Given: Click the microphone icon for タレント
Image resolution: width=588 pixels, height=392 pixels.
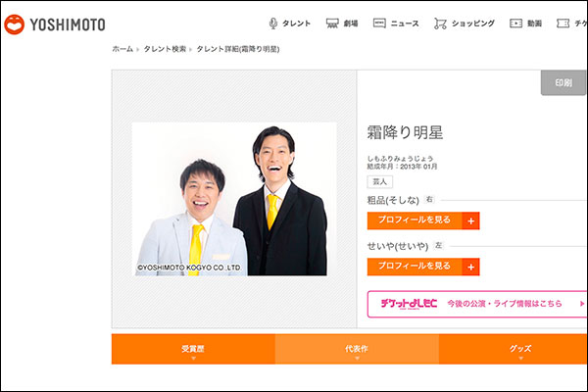Looking at the screenshot, I should pos(273,24).
